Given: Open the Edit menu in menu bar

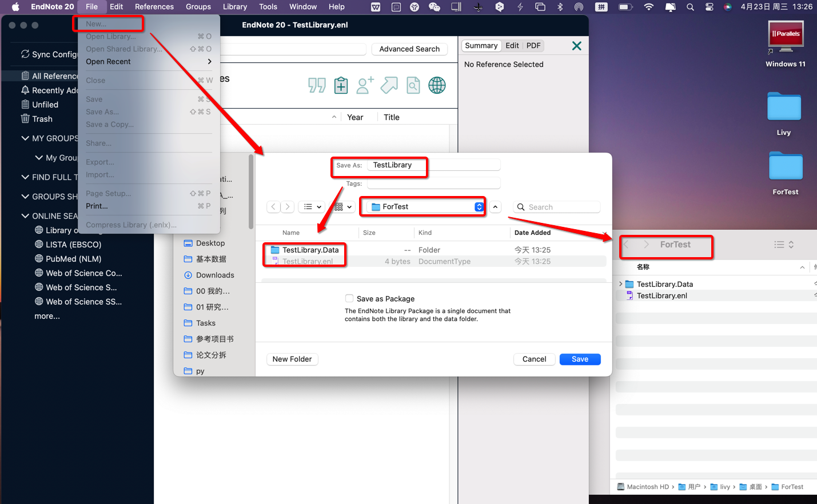Looking at the screenshot, I should tap(117, 7).
